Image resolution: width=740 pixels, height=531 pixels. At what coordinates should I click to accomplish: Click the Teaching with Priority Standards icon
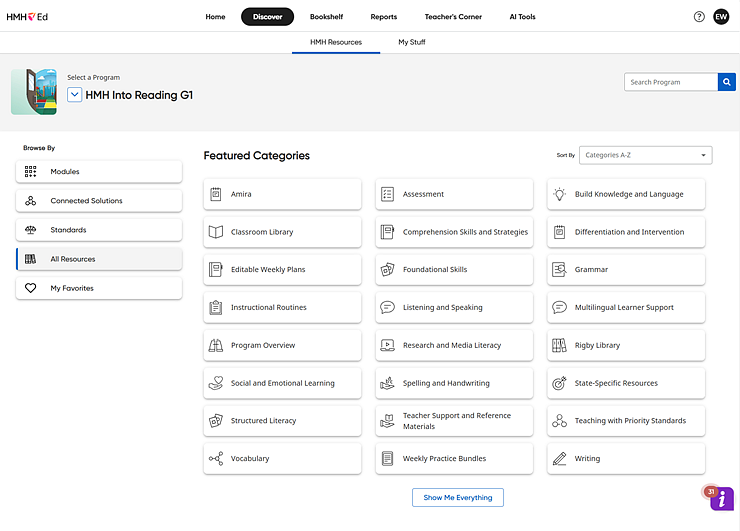pos(559,421)
